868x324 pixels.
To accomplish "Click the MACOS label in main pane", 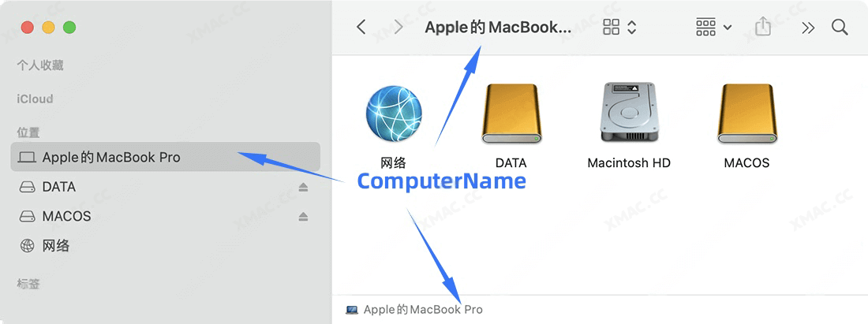I will click(x=746, y=163).
